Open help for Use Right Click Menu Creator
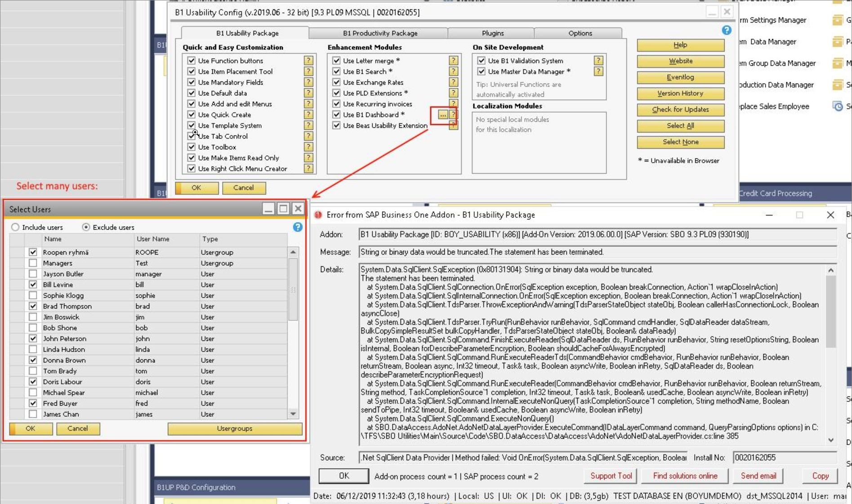The image size is (852, 504). (308, 168)
